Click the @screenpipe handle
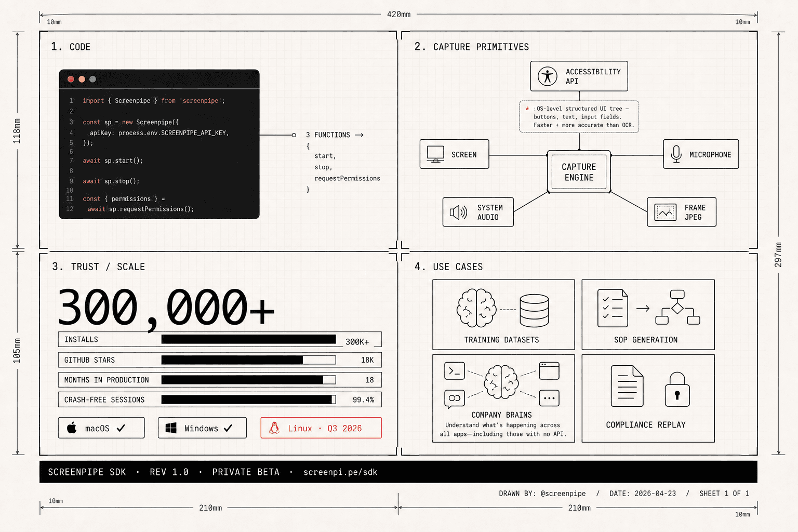This screenshot has height=532, width=798. click(563, 494)
